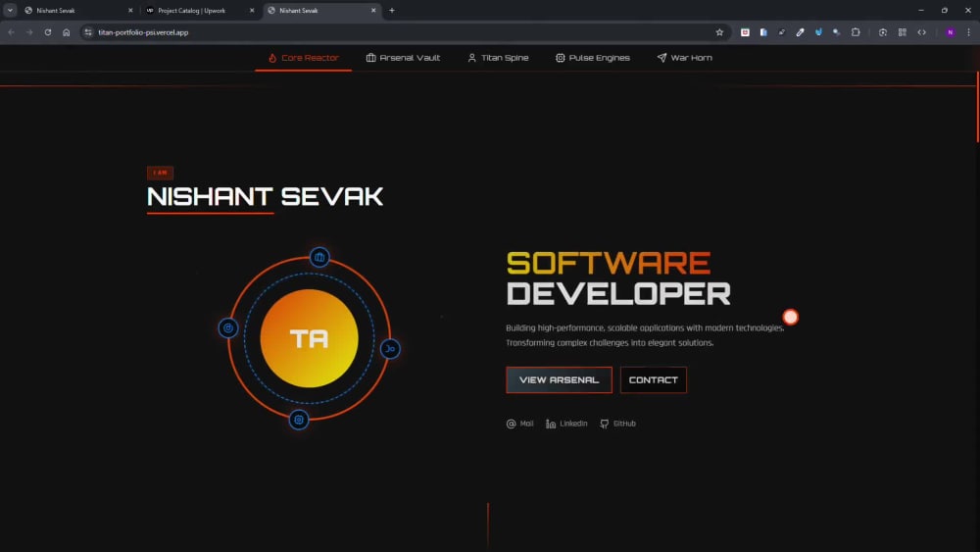Go to the Pulse Engines section

pos(593,58)
